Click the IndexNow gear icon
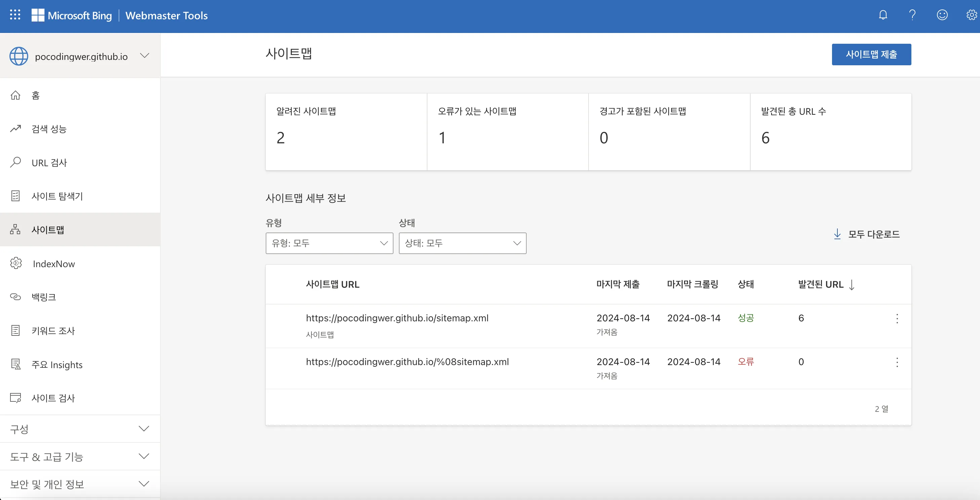 pos(15,263)
